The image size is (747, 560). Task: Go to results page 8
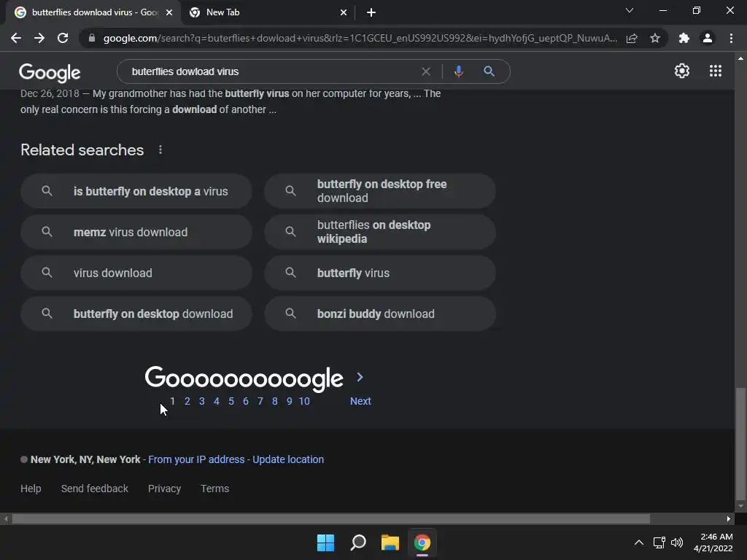275,402
